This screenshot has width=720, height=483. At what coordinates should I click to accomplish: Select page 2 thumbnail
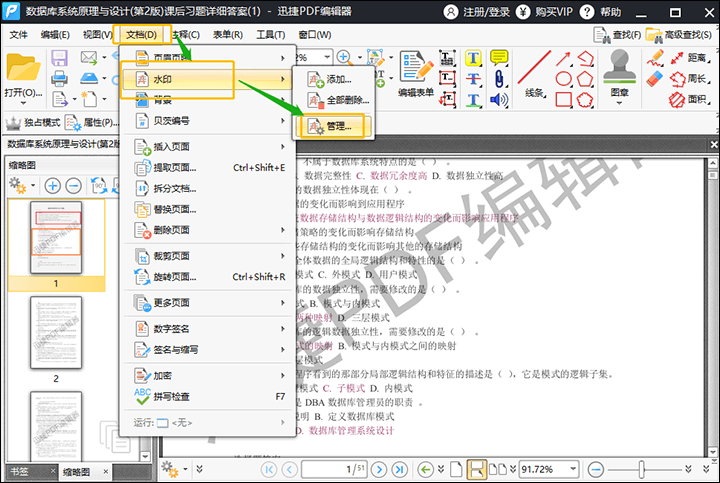pyautogui.click(x=56, y=332)
